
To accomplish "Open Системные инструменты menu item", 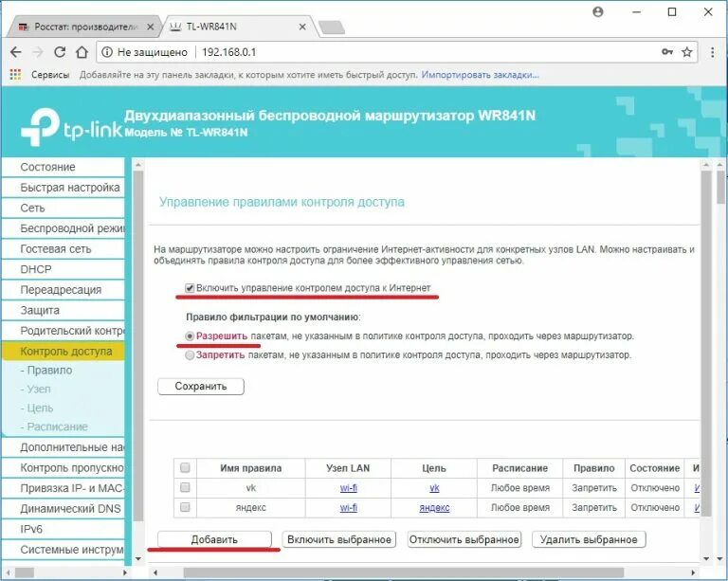I will pyautogui.click(x=64, y=550).
